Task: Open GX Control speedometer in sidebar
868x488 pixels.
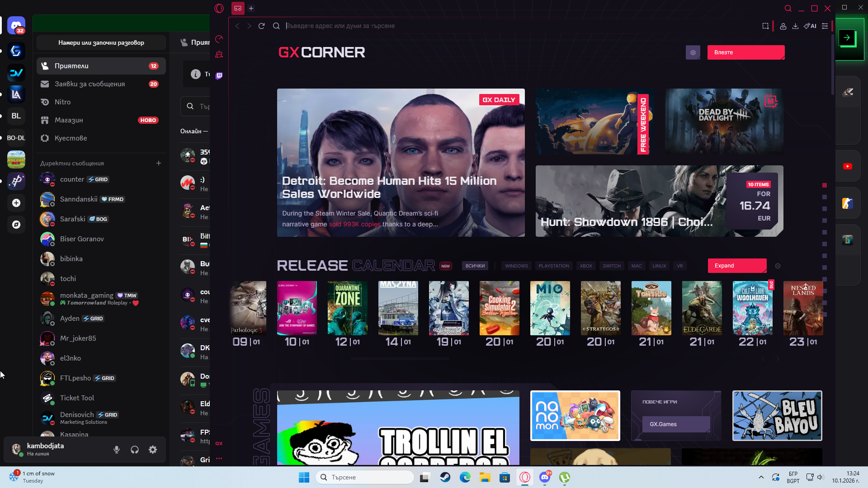Action: pos(219,39)
